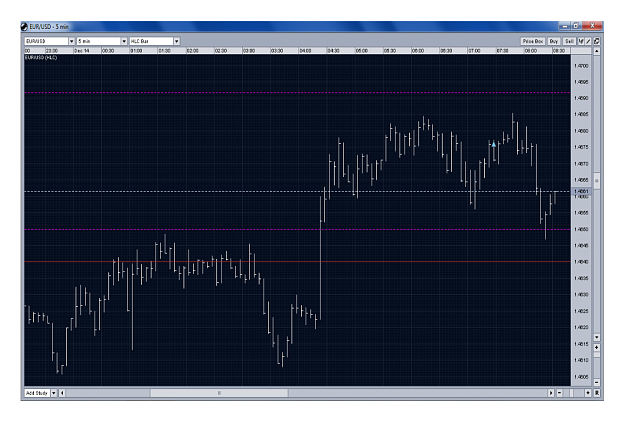Click the lower magenta dashed line

[297, 229]
